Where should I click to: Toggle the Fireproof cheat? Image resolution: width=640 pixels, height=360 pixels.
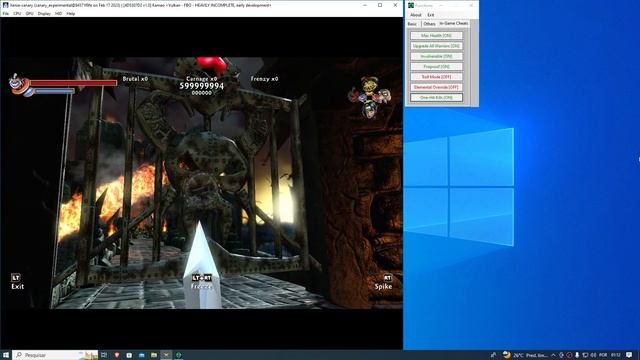pos(436,67)
